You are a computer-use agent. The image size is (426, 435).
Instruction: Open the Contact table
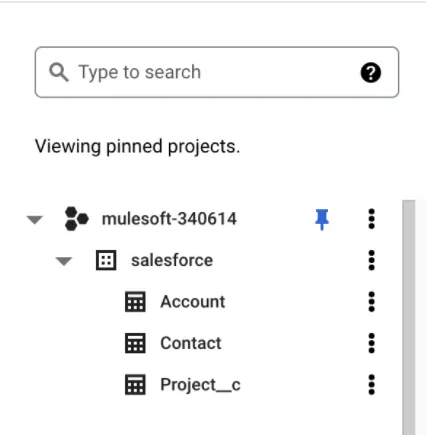(x=191, y=343)
